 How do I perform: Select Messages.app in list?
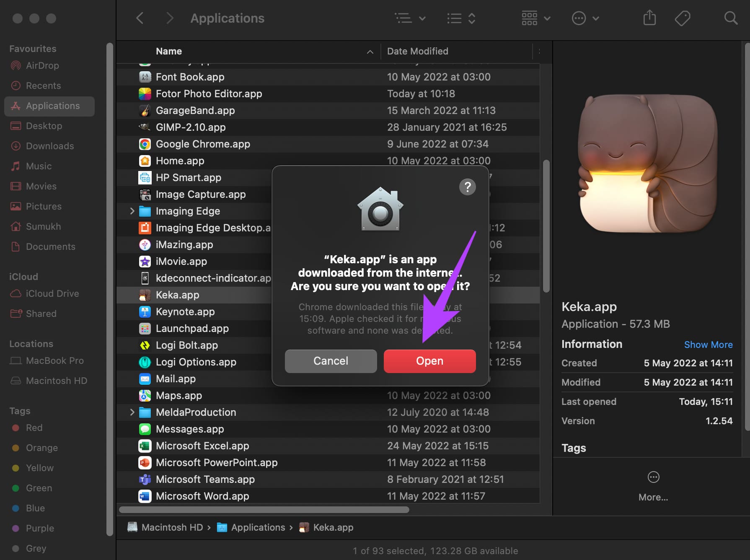pyautogui.click(x=328, y=429)
